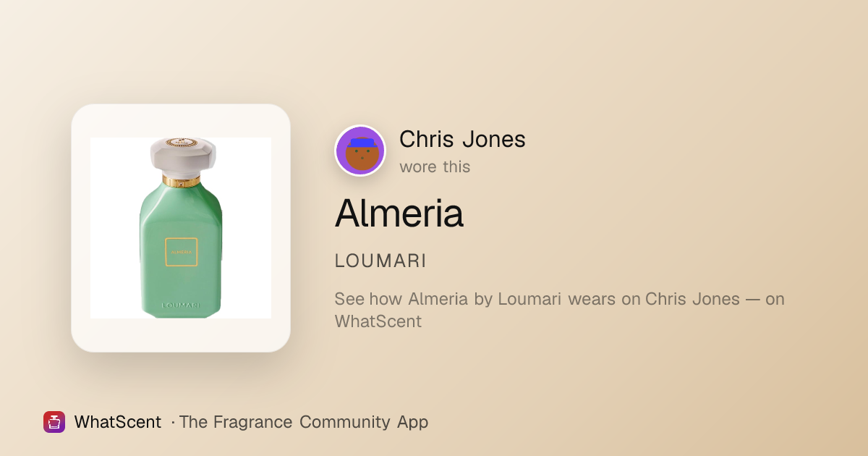Open the Almeria fragrance title

(399, 213)
